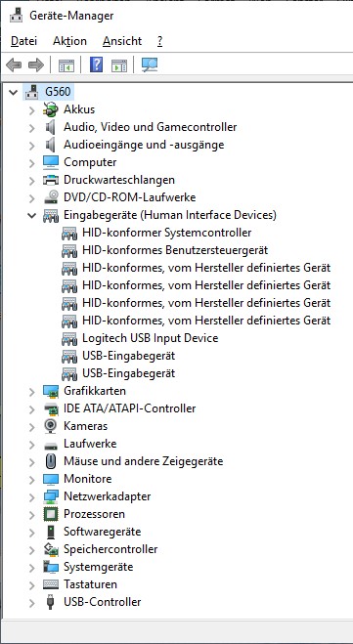Collapse the G560 root node
Screen dimensions: 353x644
pyautogui.click(x=14, y=92)
